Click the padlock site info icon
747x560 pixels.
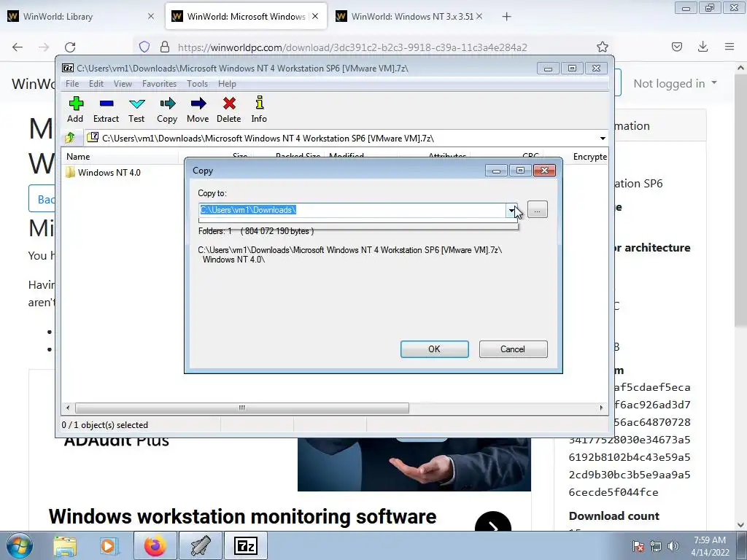[x=165, y=47]
